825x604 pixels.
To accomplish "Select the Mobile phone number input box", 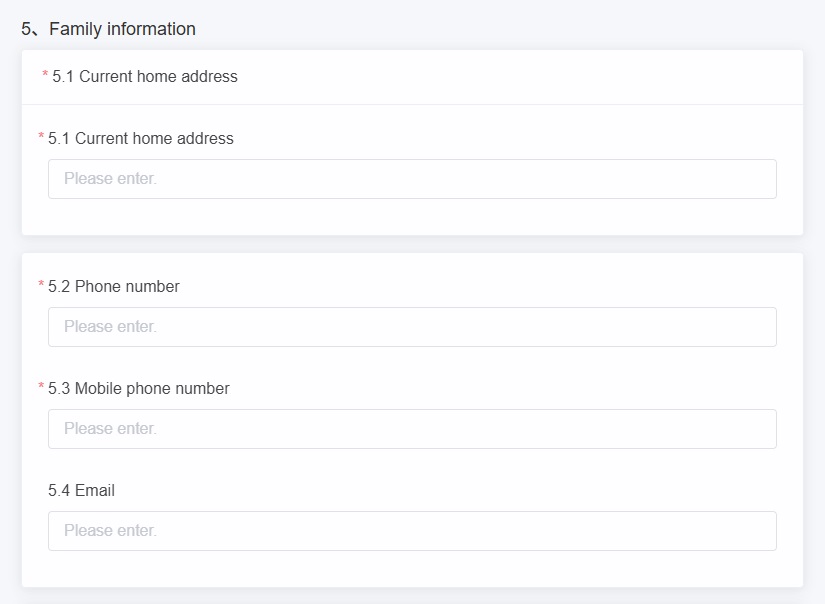I will tap(412, 429).
